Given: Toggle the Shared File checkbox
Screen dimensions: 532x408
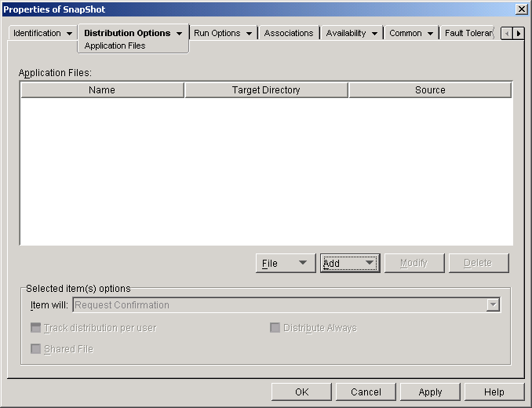Looking at the screenshot, I should click(x=35, y=348).
